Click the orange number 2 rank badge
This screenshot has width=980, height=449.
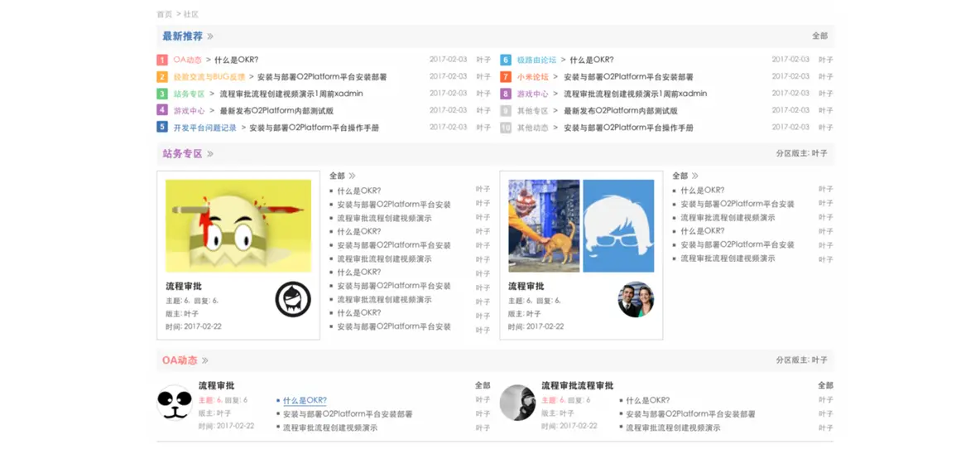pos(162,77)
